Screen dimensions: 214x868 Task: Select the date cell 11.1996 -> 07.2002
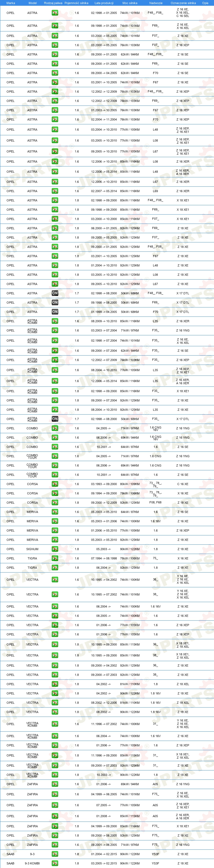pyautogui.click(x=104, y=724)
